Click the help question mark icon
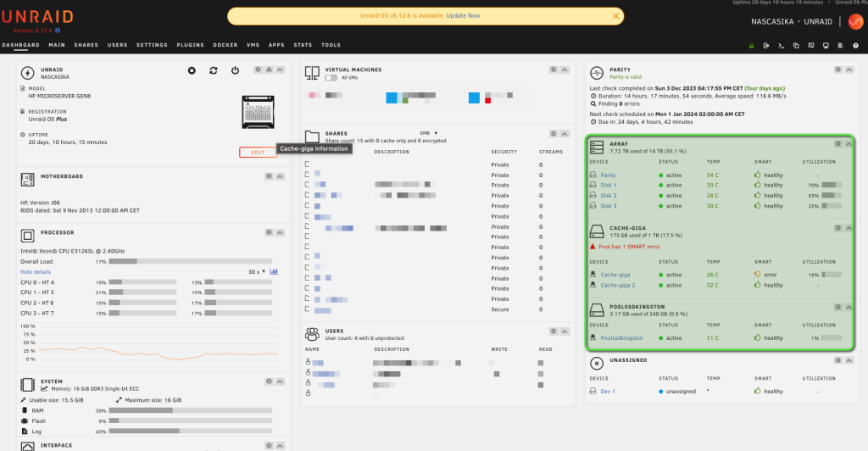The height and width of the screenshot is (451, 868). click(855, 45)
